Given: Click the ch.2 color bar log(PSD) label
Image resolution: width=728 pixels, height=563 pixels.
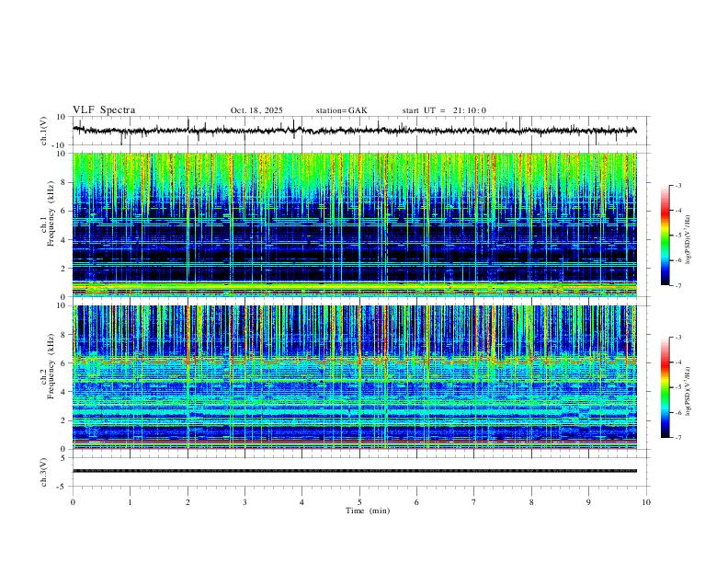Looking at the screenshot, I should pyautogui.click(x=688, y=391).
